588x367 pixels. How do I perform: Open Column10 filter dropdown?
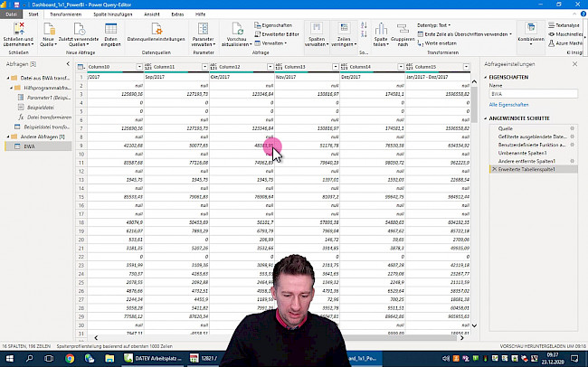138,67
